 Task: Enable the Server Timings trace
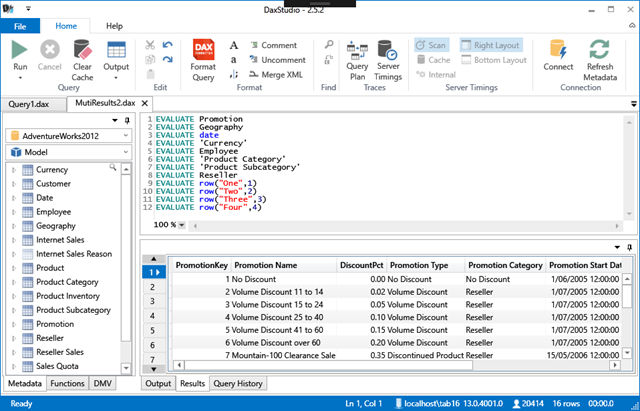tap(388, 61)
